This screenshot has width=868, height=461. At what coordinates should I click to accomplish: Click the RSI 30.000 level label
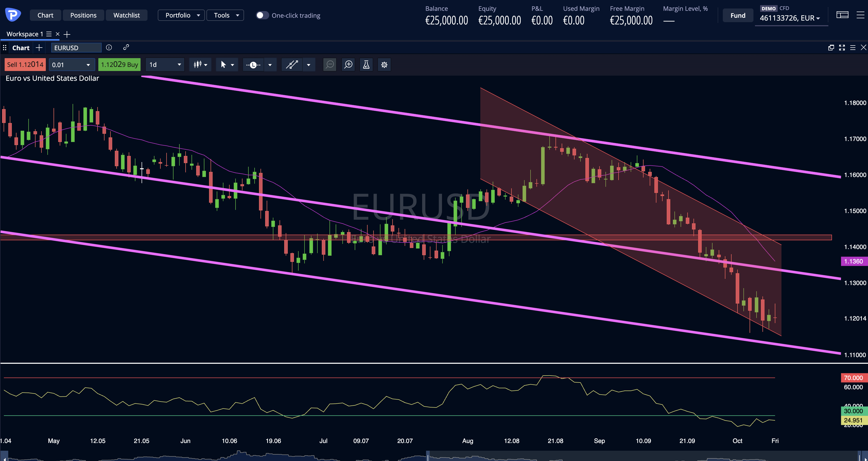click(854, 411)
